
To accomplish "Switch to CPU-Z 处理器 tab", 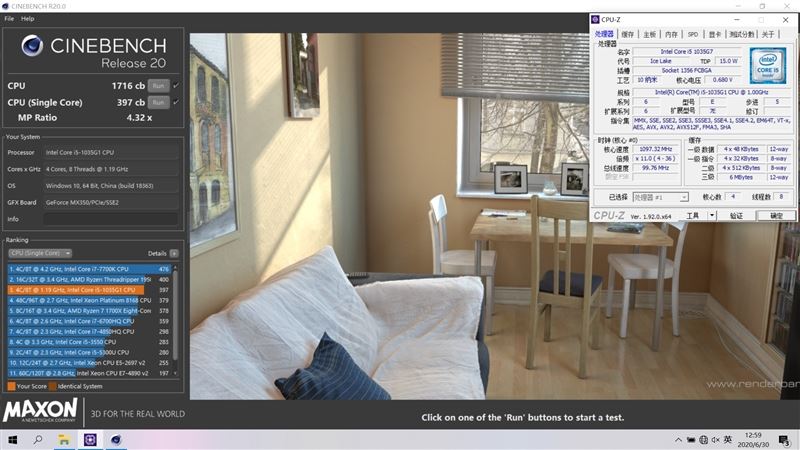I will click(604, 34).
